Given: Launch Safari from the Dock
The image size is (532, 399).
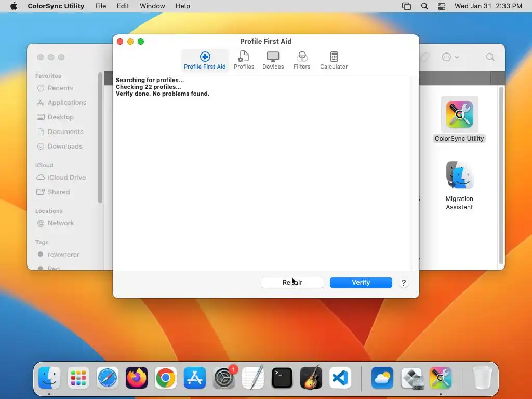Looking at the screenshot, I should click(x=108, y=378).
